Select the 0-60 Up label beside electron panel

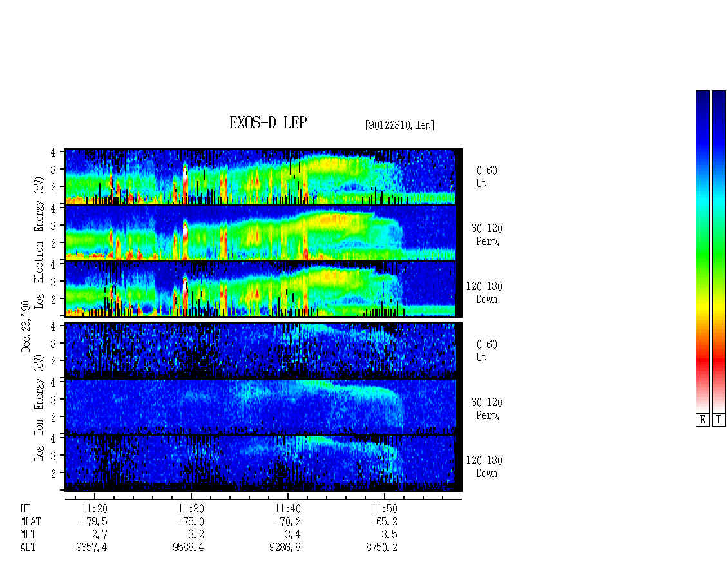pos(486,177)
